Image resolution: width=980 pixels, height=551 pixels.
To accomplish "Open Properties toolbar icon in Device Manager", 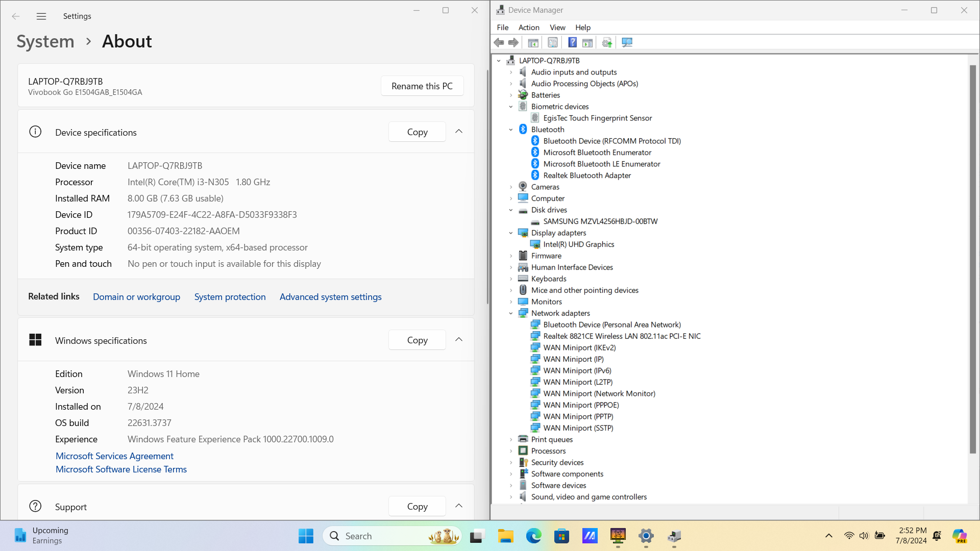I will click(x=552, y=43).
